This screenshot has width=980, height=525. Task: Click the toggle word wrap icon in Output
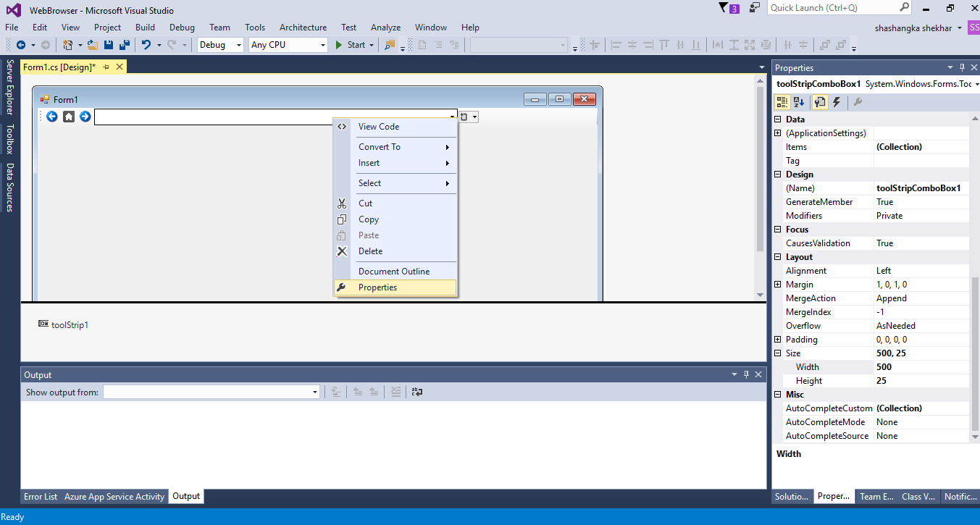(x=416, y=392)
